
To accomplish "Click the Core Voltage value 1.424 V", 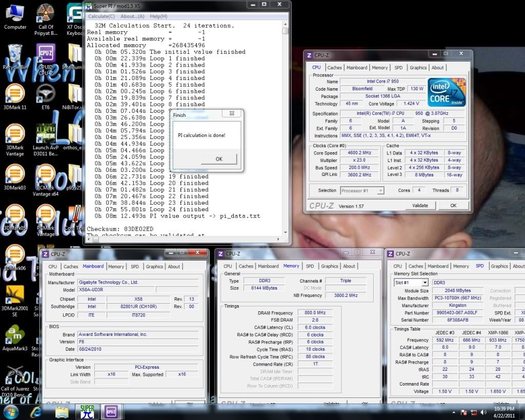I will click(411, 104).
